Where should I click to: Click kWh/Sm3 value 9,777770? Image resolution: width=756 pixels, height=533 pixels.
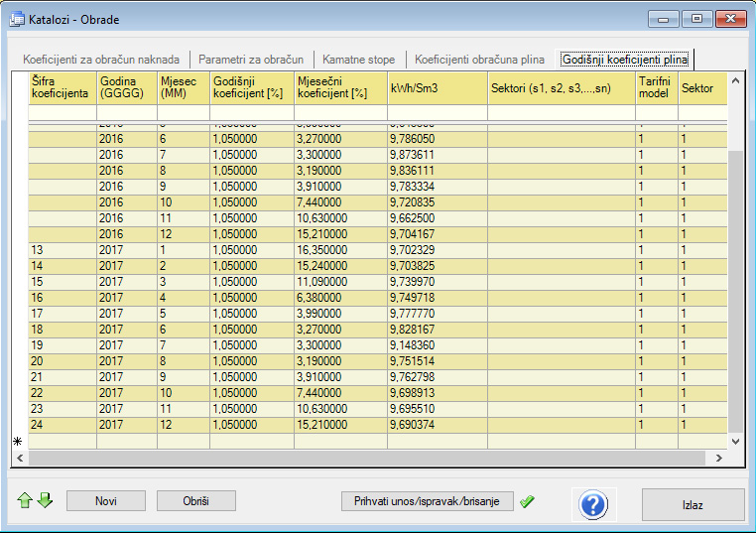(x=438, y=314)
